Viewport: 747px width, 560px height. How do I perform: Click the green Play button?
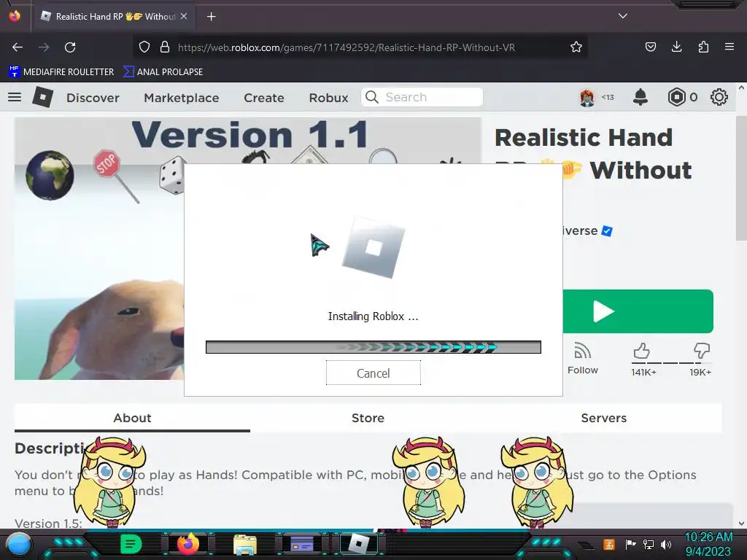pyautogui.click(x=638, y=311)
